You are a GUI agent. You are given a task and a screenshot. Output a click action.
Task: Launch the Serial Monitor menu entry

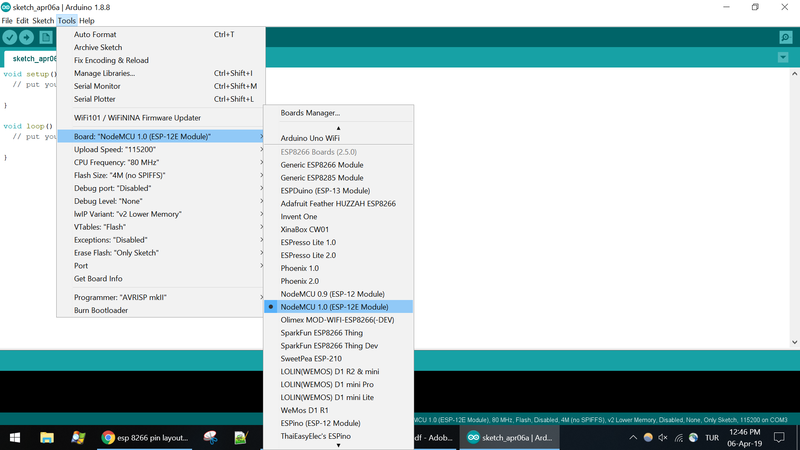click(161, 86)
